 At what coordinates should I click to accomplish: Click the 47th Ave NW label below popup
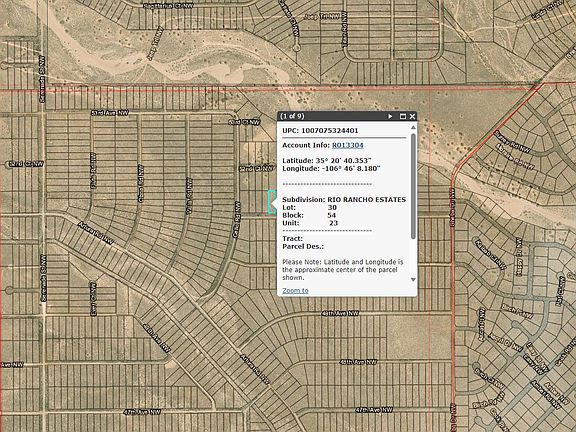pyautogui.click(x=374, y=410)
